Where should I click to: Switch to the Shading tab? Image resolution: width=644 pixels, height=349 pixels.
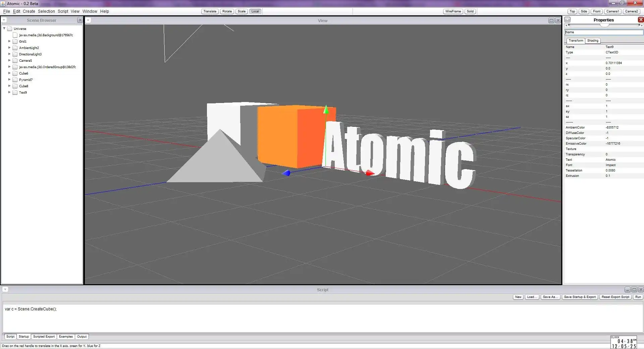(593, 41)
